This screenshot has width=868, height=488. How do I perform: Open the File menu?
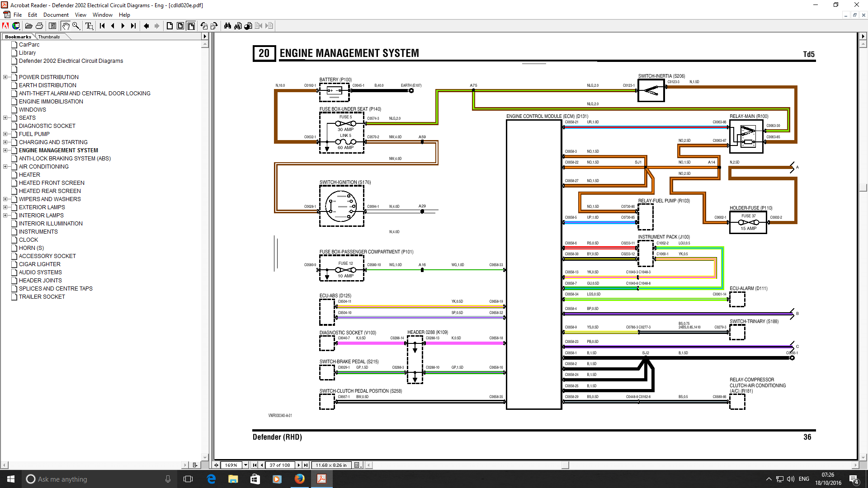pos(18,15)
